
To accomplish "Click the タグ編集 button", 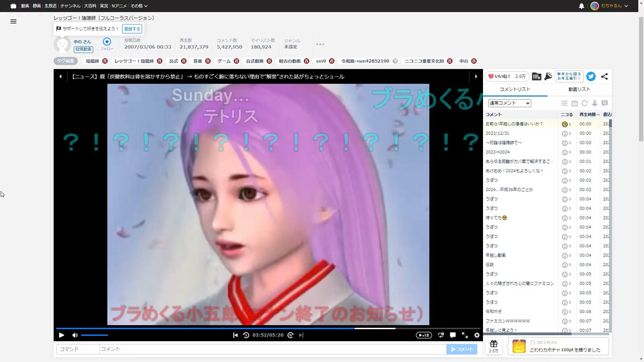I will point(65,61).
